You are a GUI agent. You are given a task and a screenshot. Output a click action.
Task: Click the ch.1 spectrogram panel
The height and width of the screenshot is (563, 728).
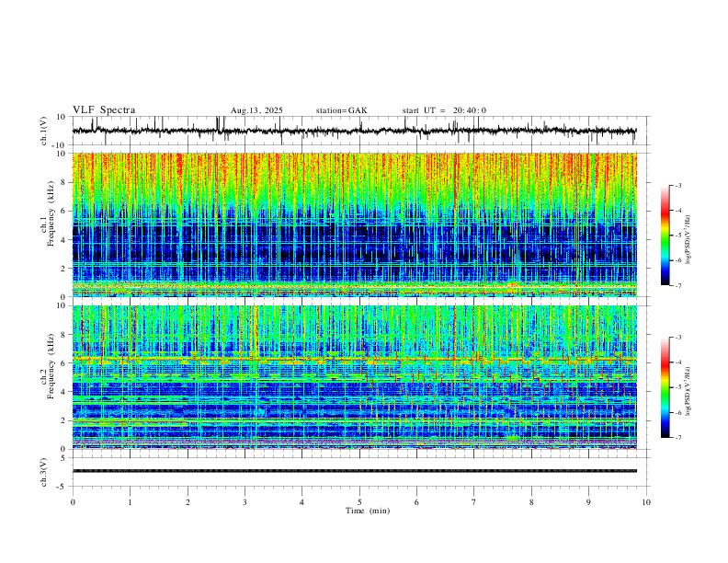tap(354, 224)
